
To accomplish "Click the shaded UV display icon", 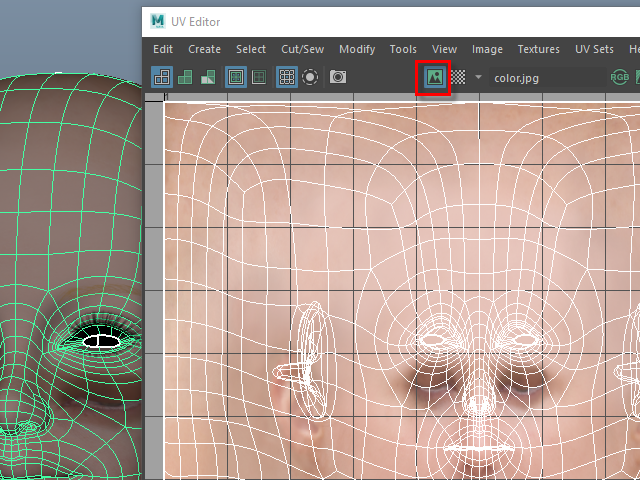I will point(185,77).
